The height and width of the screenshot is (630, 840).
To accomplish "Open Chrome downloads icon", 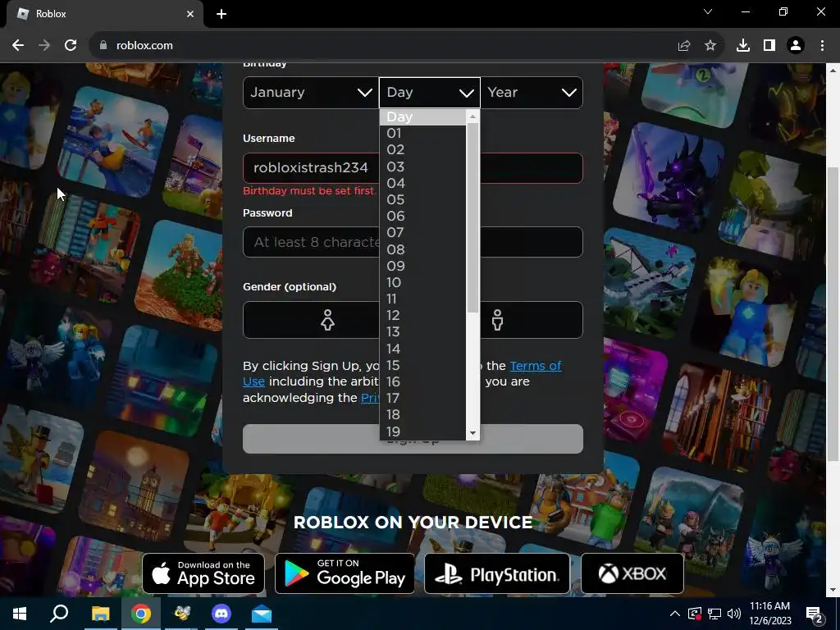I will (743, 46).
